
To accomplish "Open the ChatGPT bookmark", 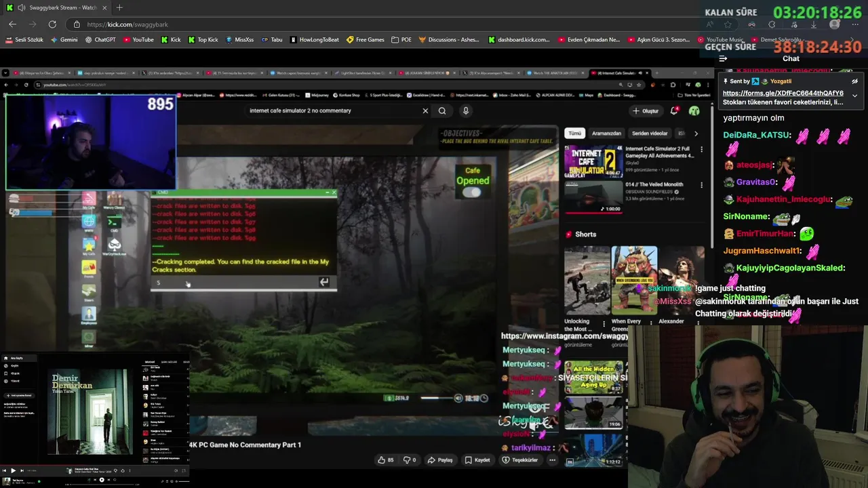I will click(x=100, y=40).
